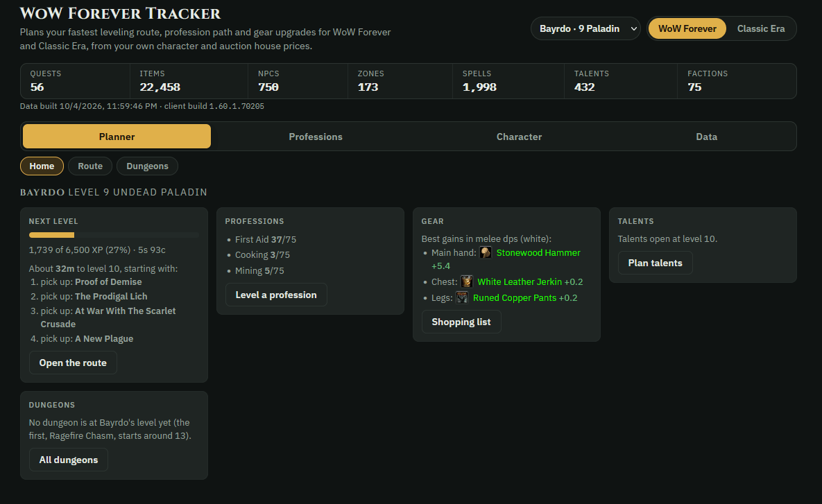
Task: View All dungeons
Action: click(x=69, y=460)
